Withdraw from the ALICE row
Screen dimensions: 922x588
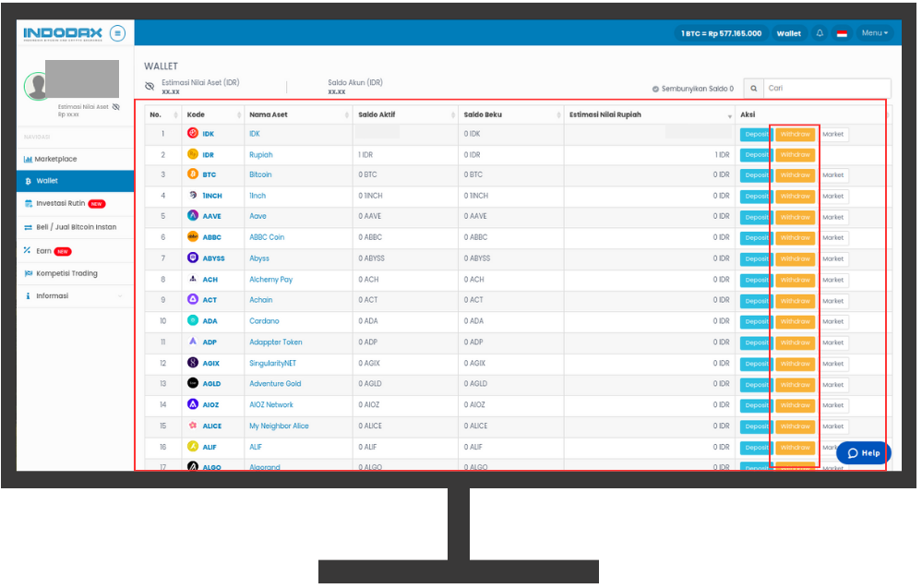tap(795, 426)
